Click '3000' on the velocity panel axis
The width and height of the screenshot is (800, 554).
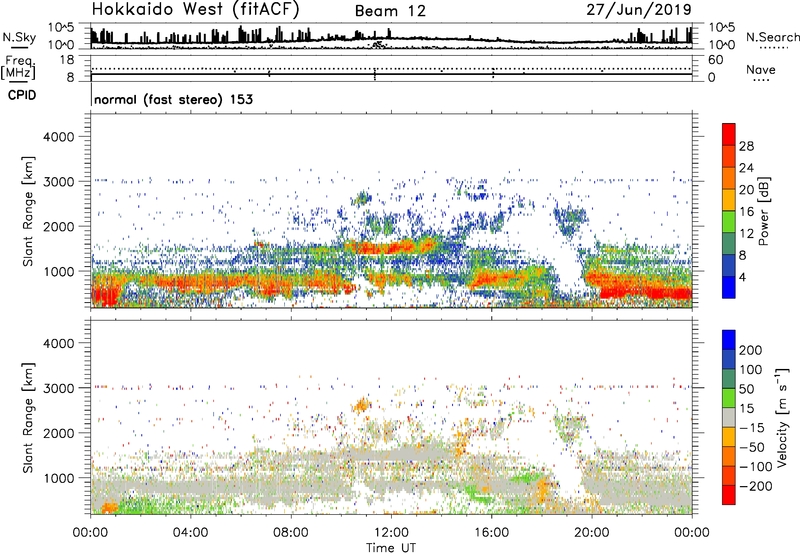(58, 388)
